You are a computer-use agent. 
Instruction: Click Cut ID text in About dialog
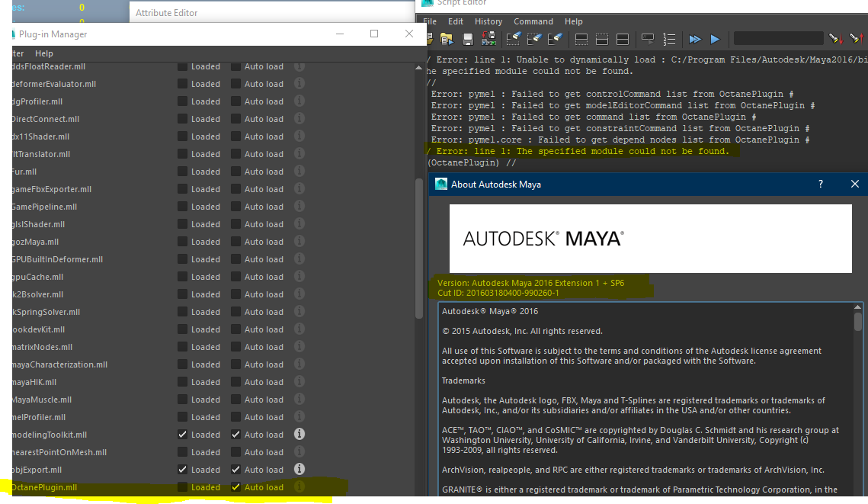pos(498,293)
